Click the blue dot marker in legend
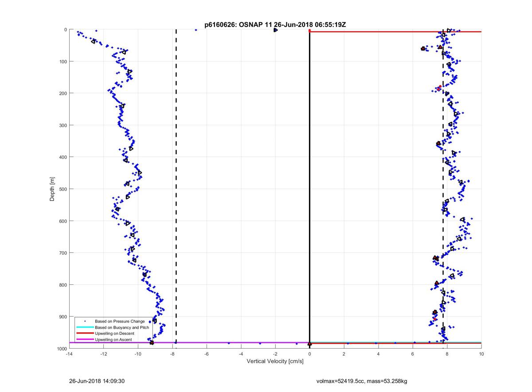The height and width of the screenshot is (392, 532). tap(85, 321)
